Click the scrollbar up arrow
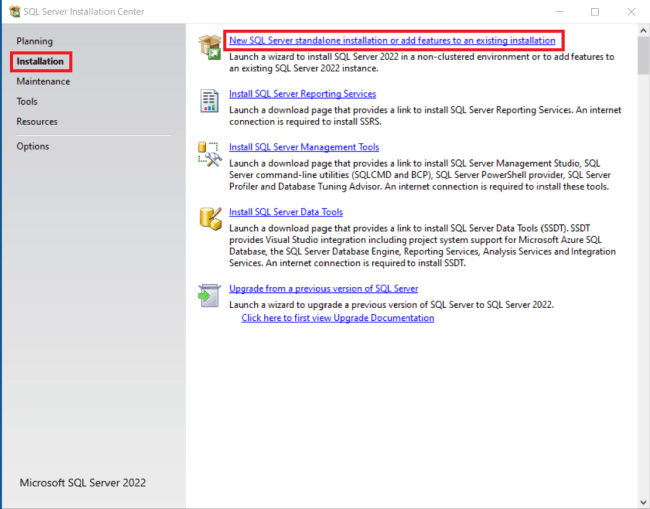Screen dimensions: 650x509 click(x=643, y=30)
